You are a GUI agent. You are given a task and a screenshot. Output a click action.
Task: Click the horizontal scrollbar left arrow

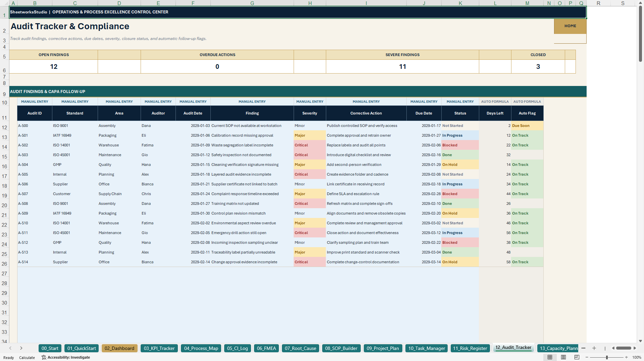613,348
